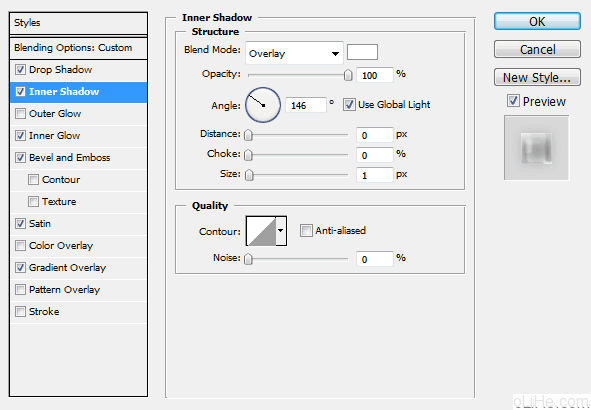591x410 pixels.
Task: Enable Anti-aliased contour option
Action: (x=306, y=231)
